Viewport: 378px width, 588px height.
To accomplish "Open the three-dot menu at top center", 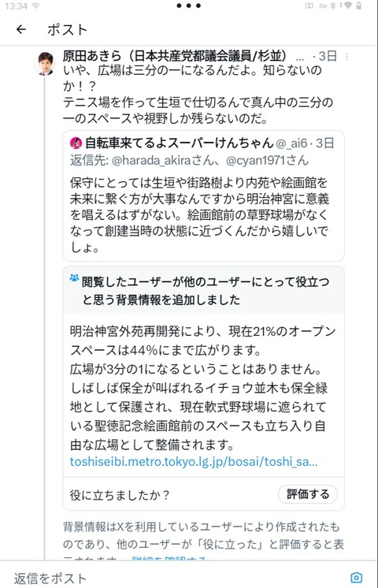I will tap(189, 6).
